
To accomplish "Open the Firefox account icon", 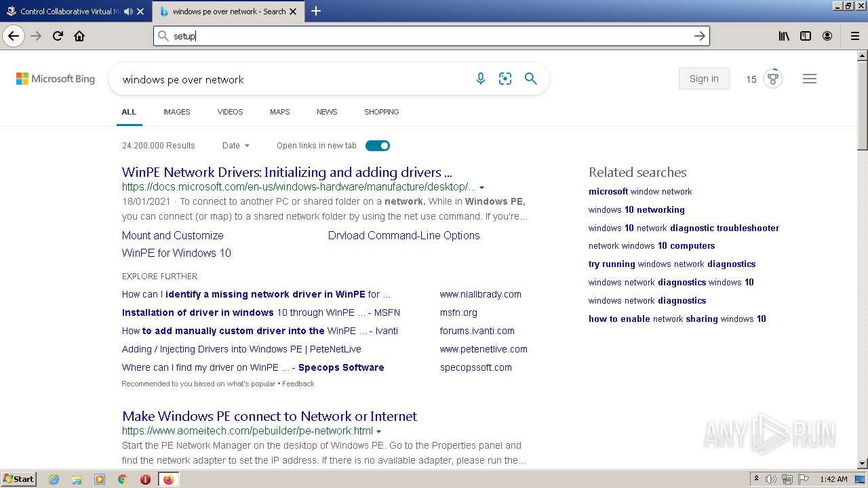I will [827, 36].
